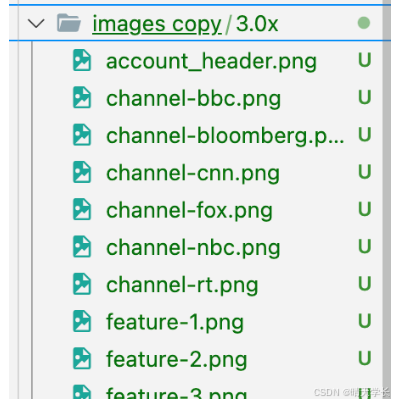Click the U status badge for account_header.png

pos(364,60)
